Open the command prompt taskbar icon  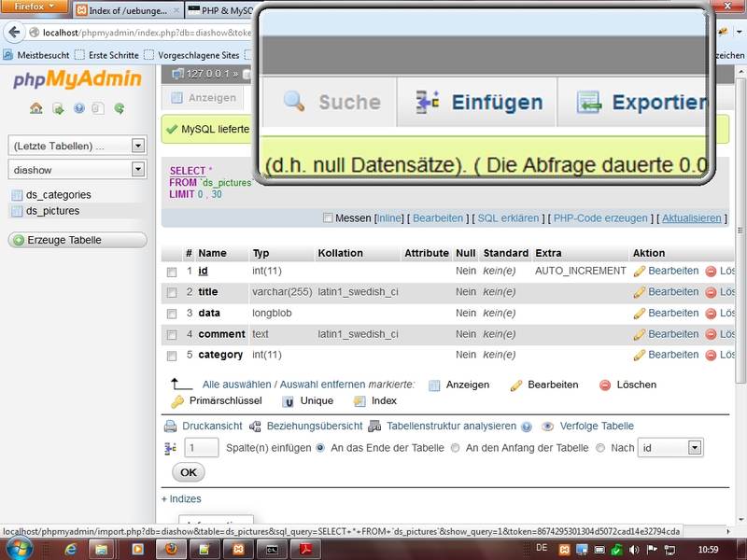tap(272, 549)
